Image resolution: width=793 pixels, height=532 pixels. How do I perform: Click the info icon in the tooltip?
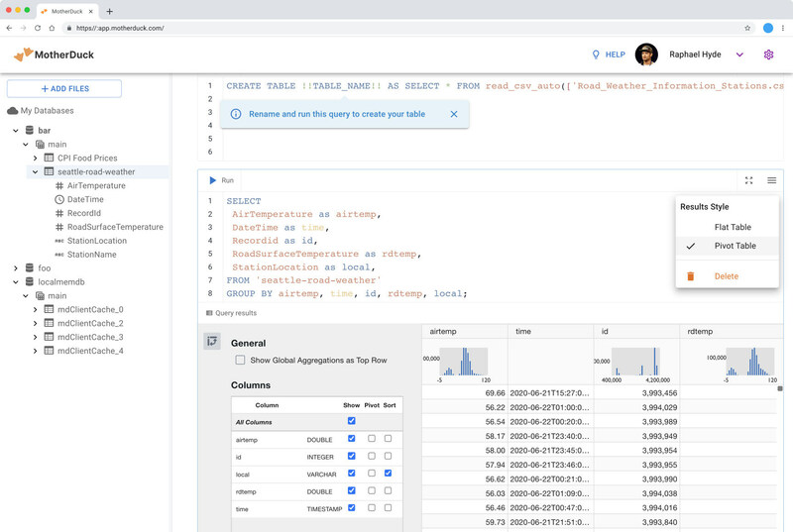coord(236,114)
